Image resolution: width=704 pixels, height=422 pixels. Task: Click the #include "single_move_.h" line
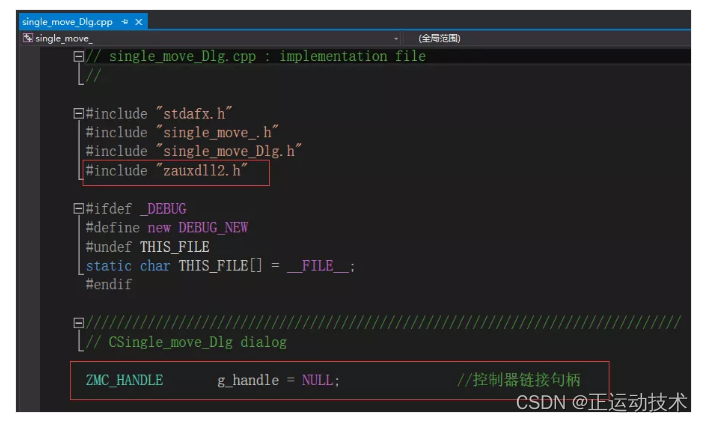[x=182, y=132]
